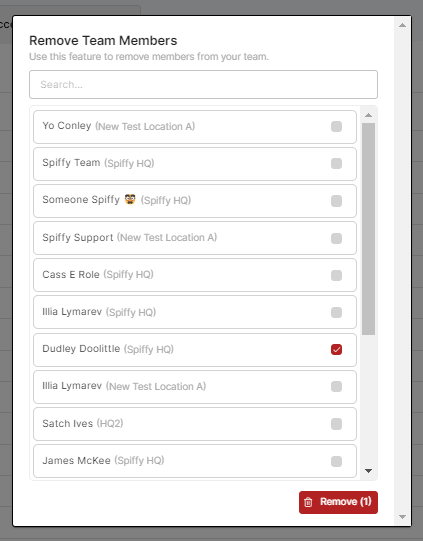Click the trash icon on Remove button

pyautogui.click(x=308, y=502)
